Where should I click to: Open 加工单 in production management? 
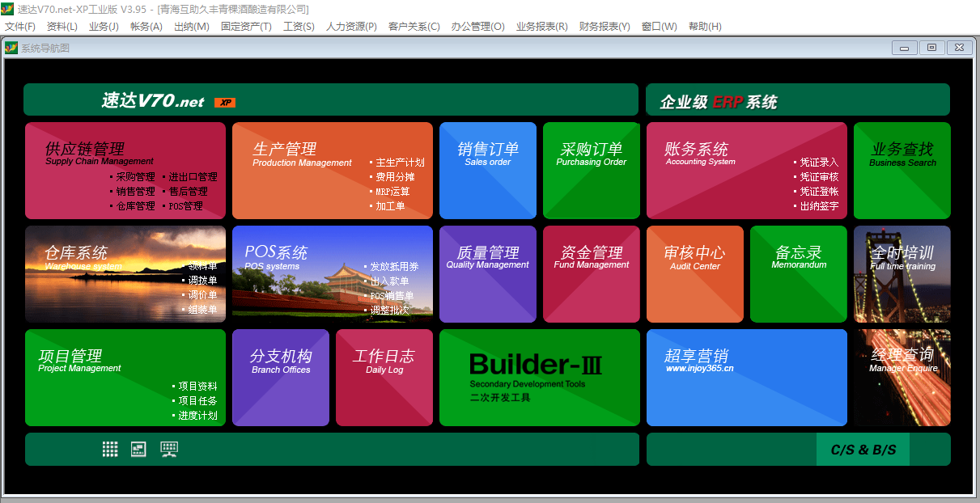click(x=390, y=206)
